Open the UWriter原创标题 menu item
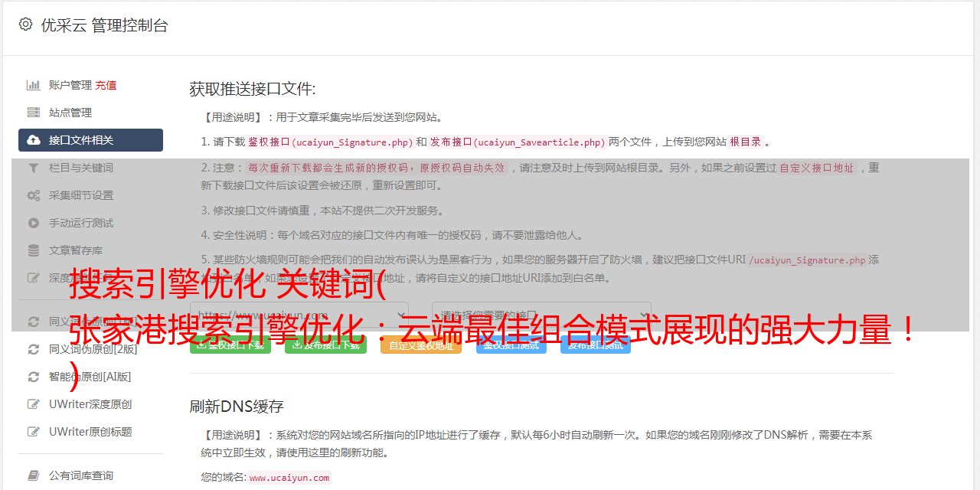 coord(90,432)
